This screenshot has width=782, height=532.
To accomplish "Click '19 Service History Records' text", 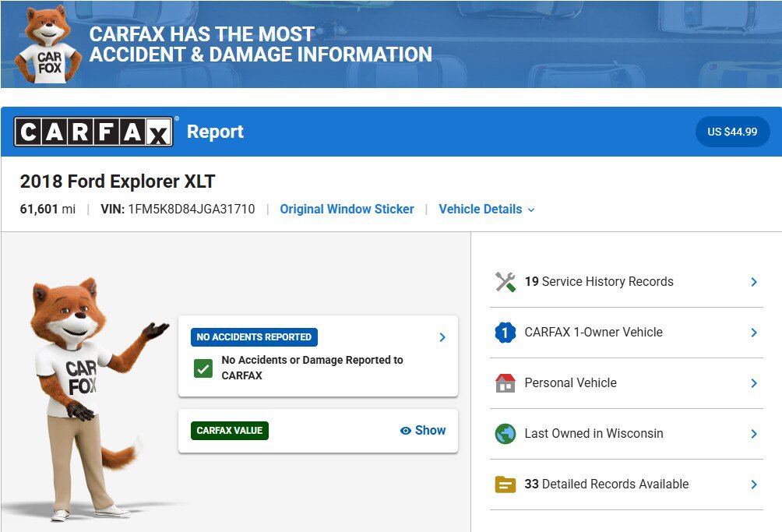I will 599,282.
